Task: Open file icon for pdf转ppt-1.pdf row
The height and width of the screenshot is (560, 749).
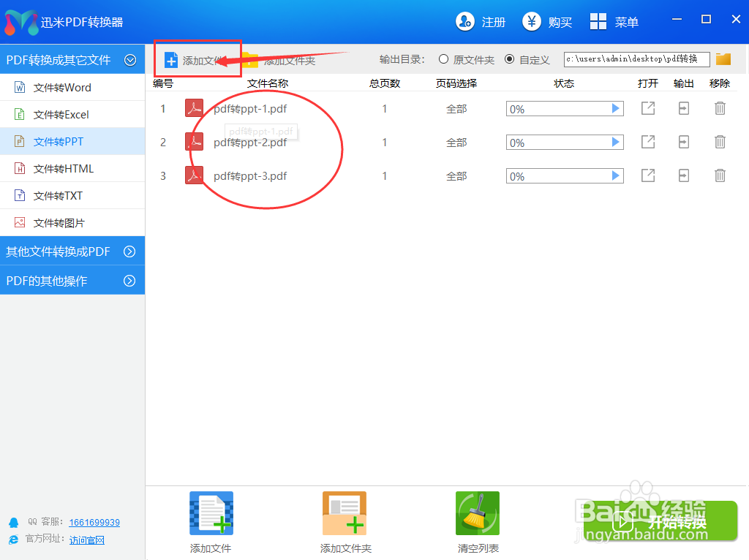Action: (x=648, y=108)
